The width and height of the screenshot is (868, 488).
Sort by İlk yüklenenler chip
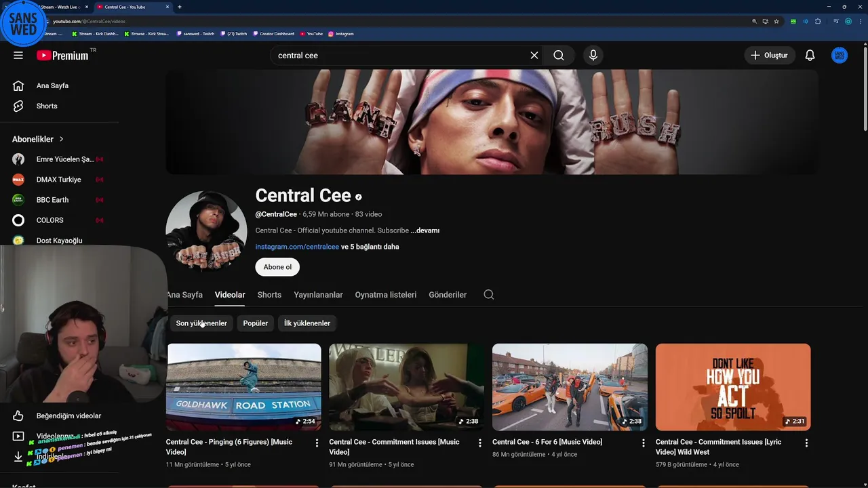307,323
